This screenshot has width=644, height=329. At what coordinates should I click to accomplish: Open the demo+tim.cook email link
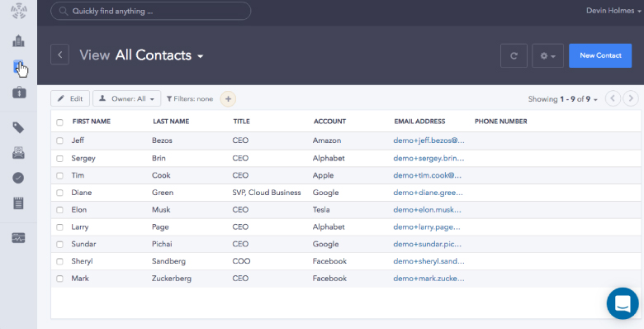pyautogui.click(x=427, y=175)
